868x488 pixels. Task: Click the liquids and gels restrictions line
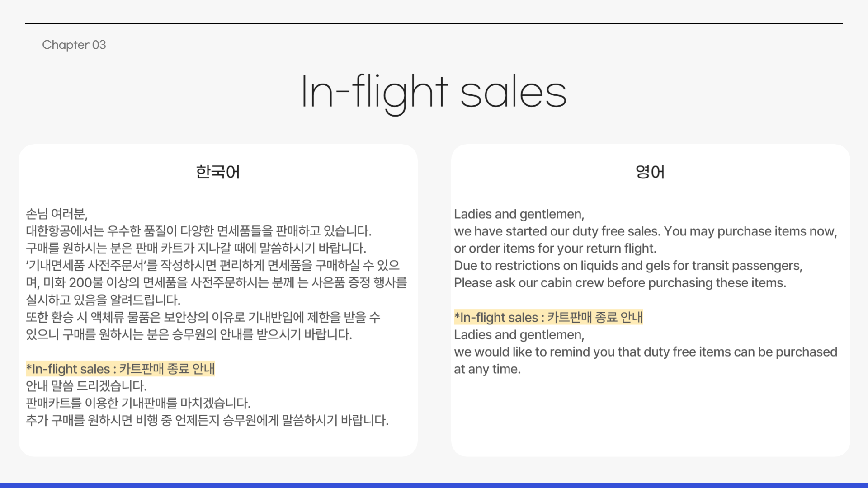coord(628,265)
